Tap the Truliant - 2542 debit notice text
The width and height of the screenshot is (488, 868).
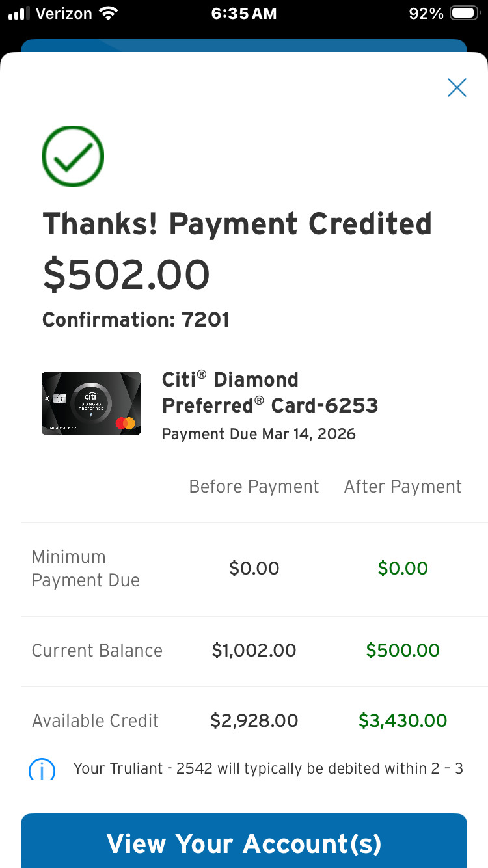click(268, 768)
